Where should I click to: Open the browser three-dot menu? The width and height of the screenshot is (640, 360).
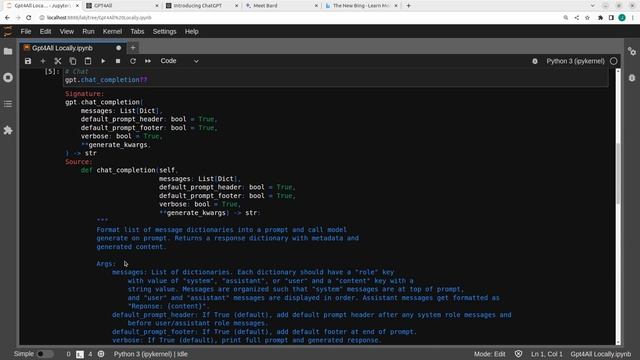pos(633,18)
